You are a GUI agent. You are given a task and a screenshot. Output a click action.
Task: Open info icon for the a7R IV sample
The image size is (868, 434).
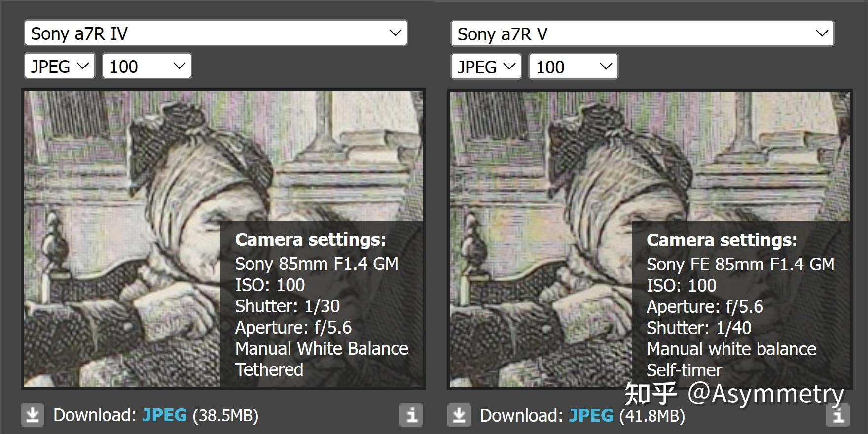point(411,415)
